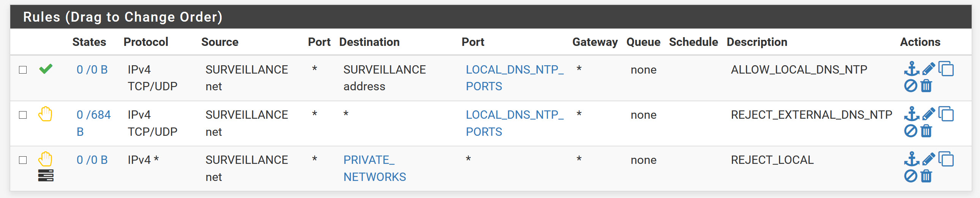The image size is (980, 198).
Task: Click the log icon under REJECT_LOCAL hand
Action: [x=46, y=176]
